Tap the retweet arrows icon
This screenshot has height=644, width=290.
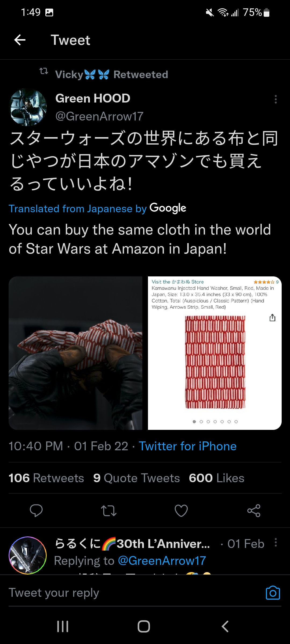click(109, 511)
